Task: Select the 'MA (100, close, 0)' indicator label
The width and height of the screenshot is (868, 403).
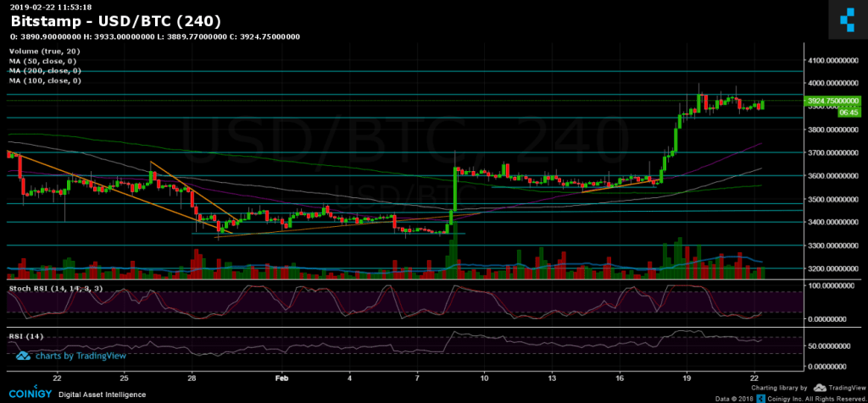Action: point(46,80)
